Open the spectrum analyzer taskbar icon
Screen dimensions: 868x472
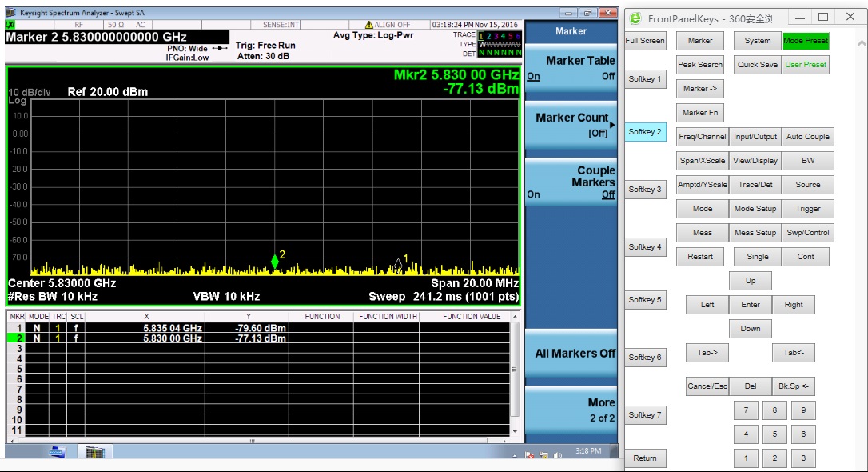click(94, 453)
